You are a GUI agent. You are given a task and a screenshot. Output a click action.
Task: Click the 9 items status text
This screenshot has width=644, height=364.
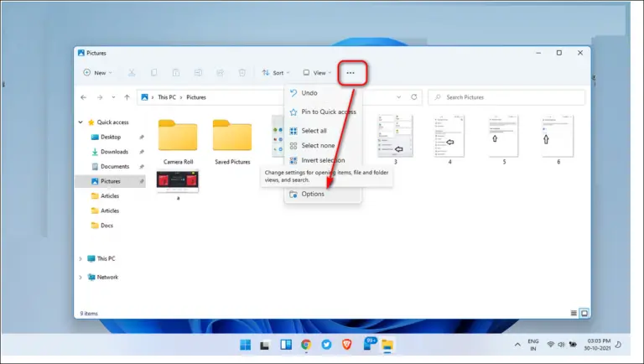89,314
